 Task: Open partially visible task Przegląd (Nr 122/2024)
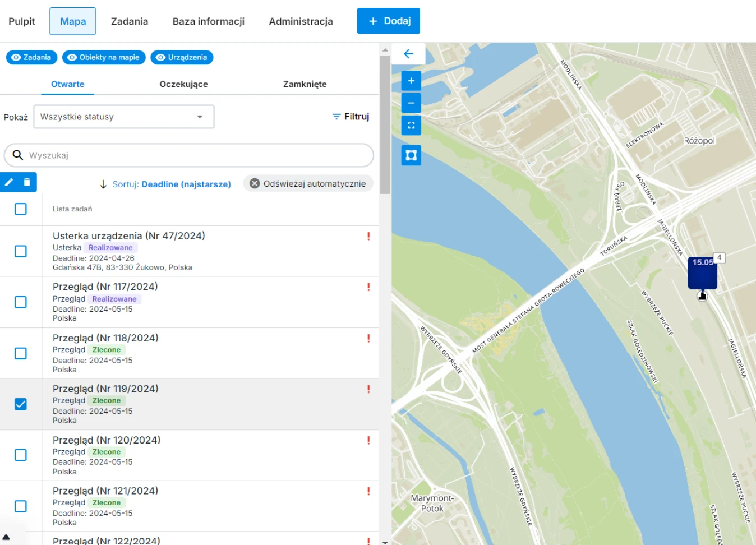point(107,541)
